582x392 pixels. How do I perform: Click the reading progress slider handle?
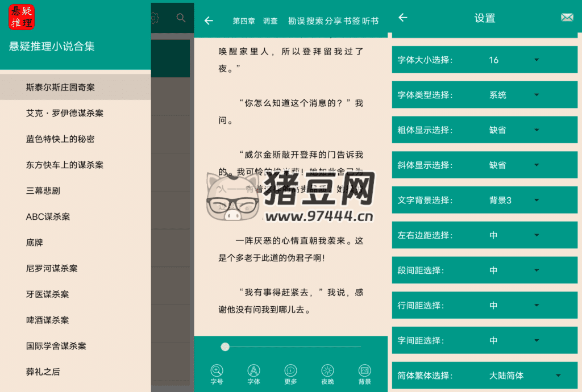(x=225, y=347)
